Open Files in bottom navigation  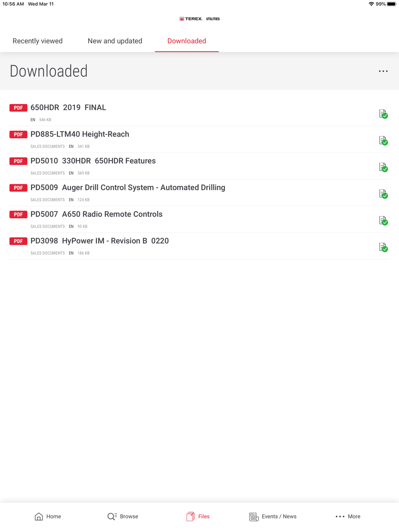198,516
